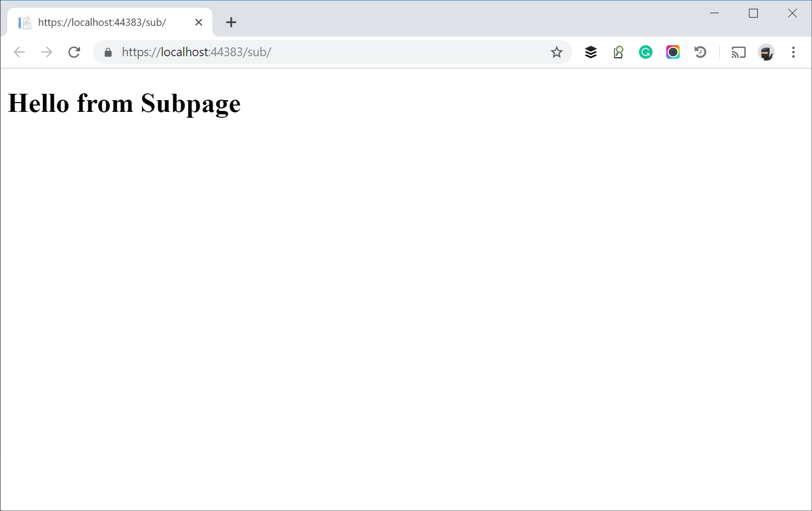This screenshot has width=812, height=511.
Task: Maximize the browser window
Action: (x=753, y=13)
